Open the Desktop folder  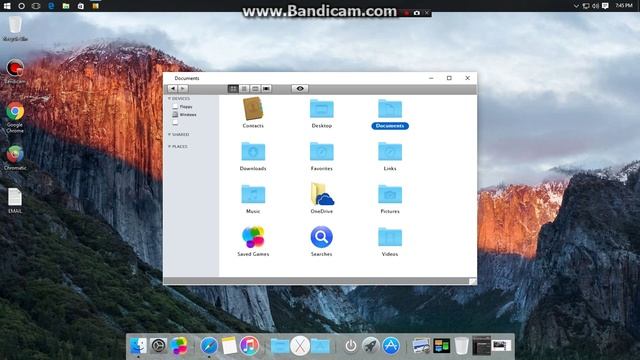tap(322, 109)
